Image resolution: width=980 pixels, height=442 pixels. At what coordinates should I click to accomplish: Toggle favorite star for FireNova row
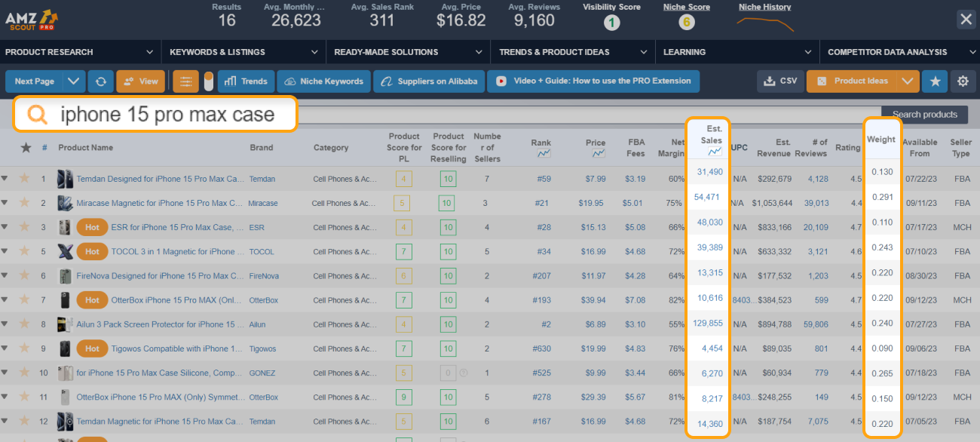24,276
